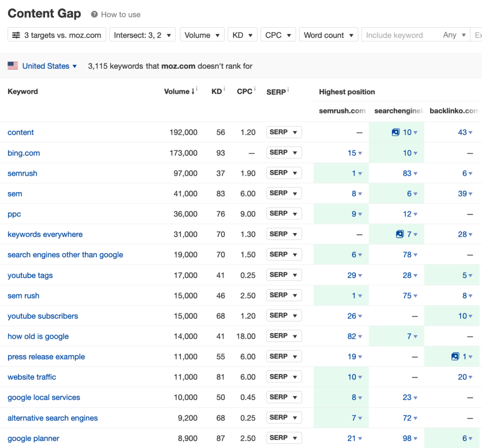This screenshot has width=482, height=448.
Task: Click the KD column info icon
Action: 225,89
